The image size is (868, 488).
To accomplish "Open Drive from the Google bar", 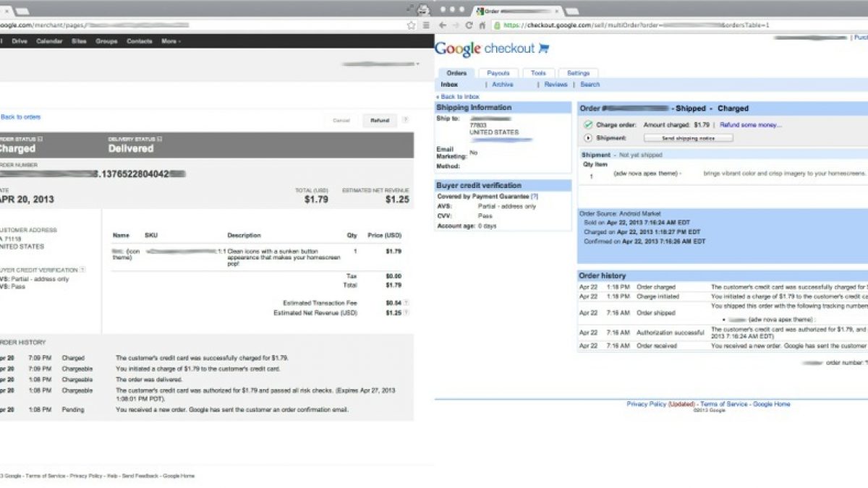I will tap(20, 41).
